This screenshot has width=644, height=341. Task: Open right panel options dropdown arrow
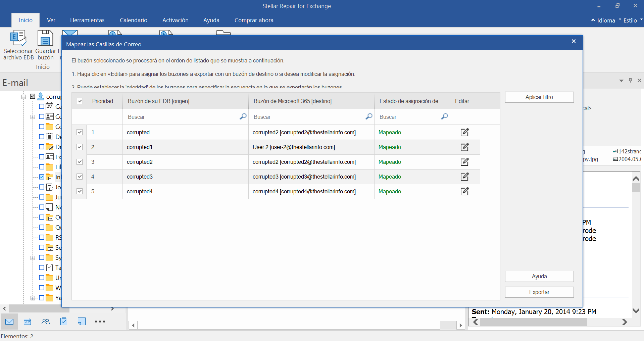(621, 81)
